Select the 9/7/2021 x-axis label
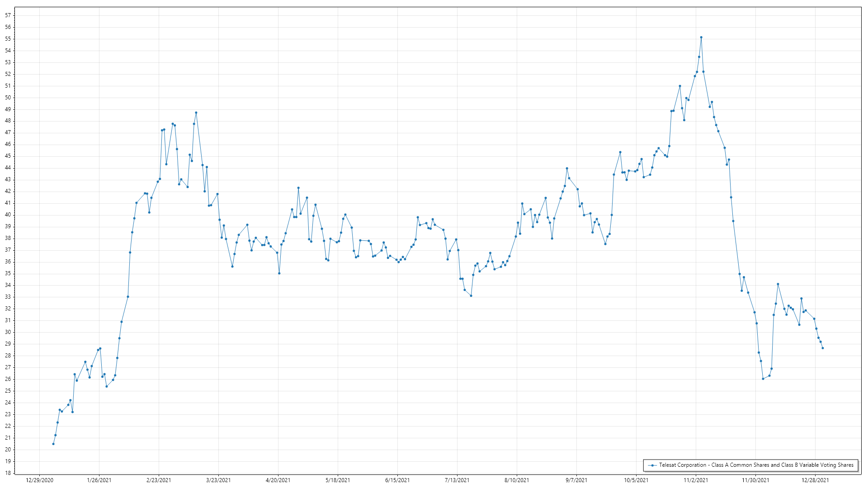 click(x=576, y=480)
